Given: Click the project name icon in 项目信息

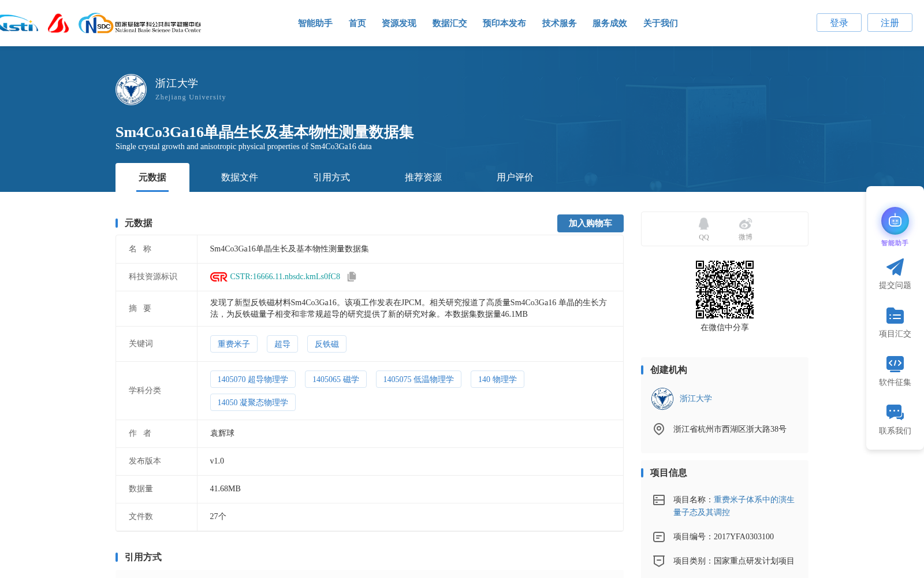Looking at the screenshot, I should pyautogui.click(x=659, y=500).
